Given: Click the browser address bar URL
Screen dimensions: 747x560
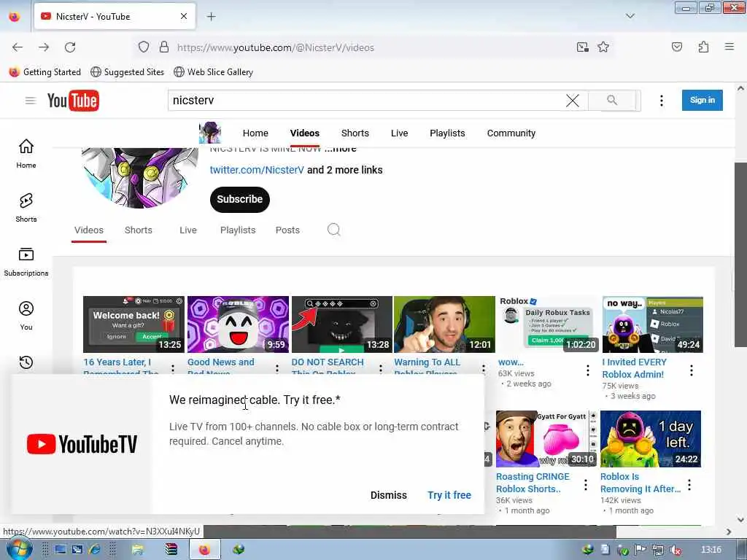Looking at the screenshot, I should pos(275,47).
